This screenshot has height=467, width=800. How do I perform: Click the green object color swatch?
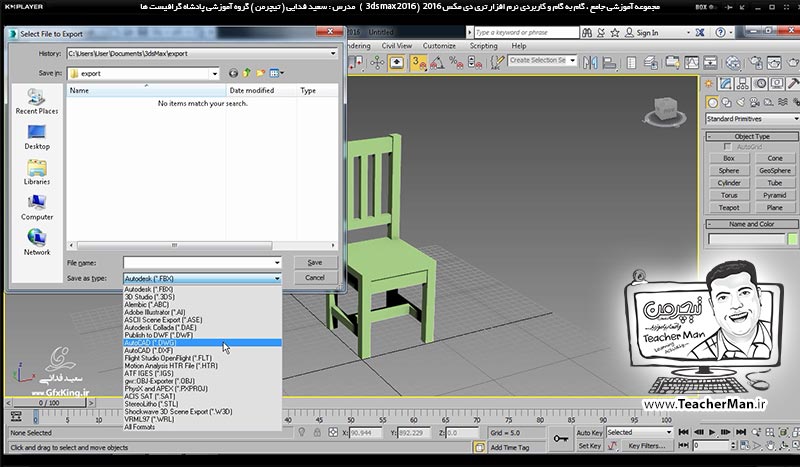click(x=792, y=239)
